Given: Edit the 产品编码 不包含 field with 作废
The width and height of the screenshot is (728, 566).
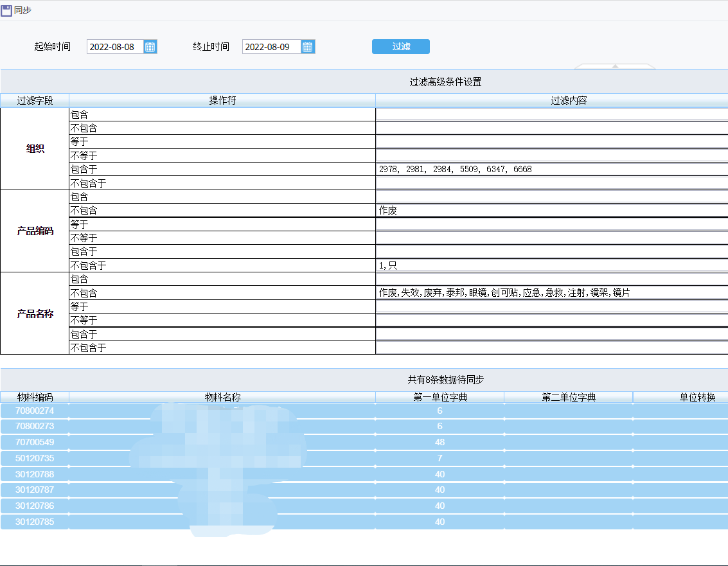Looking at the screenshot, I should (x=552, y=210).
